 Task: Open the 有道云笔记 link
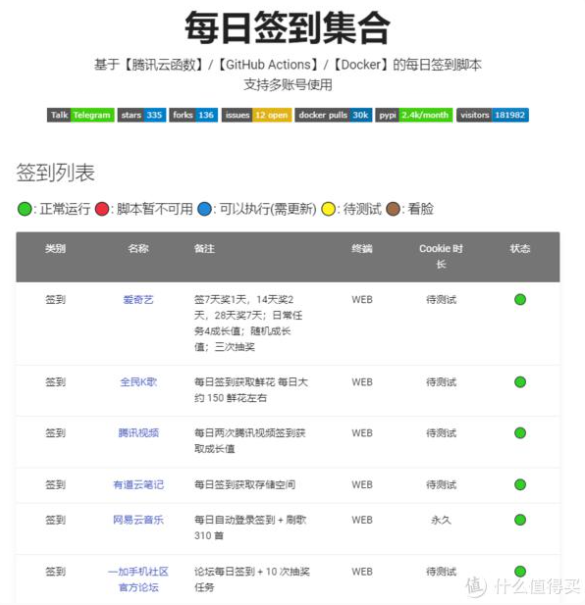coord(138,485)
